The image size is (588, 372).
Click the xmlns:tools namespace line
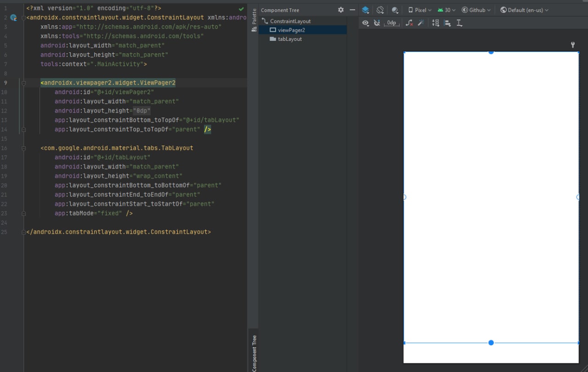tap(122, 36)
